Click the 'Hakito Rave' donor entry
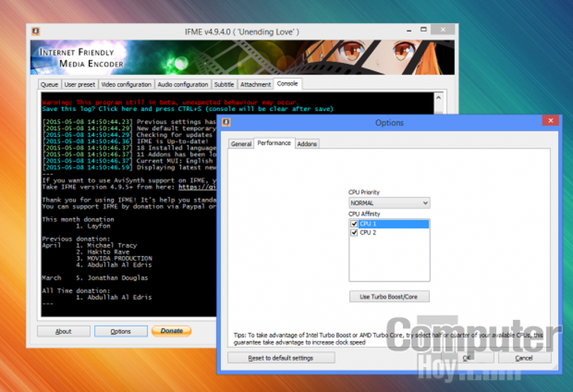Image resolution: width=573 pixels, height=392 pixels. 108,252
